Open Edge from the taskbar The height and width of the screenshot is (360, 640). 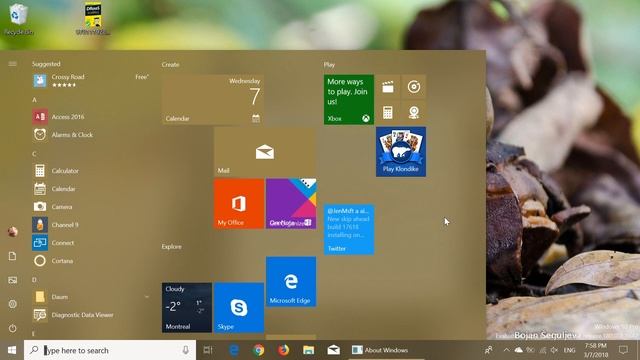tap(234, 350)
